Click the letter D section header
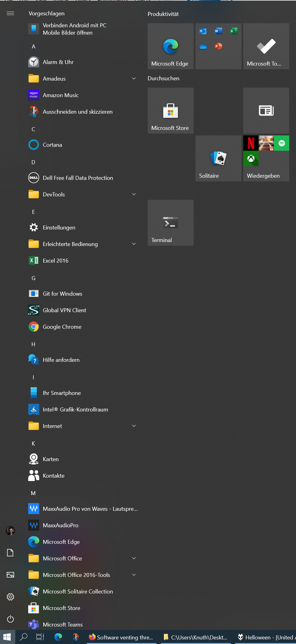This screenshot has height=644, width=296. (33, 162)
